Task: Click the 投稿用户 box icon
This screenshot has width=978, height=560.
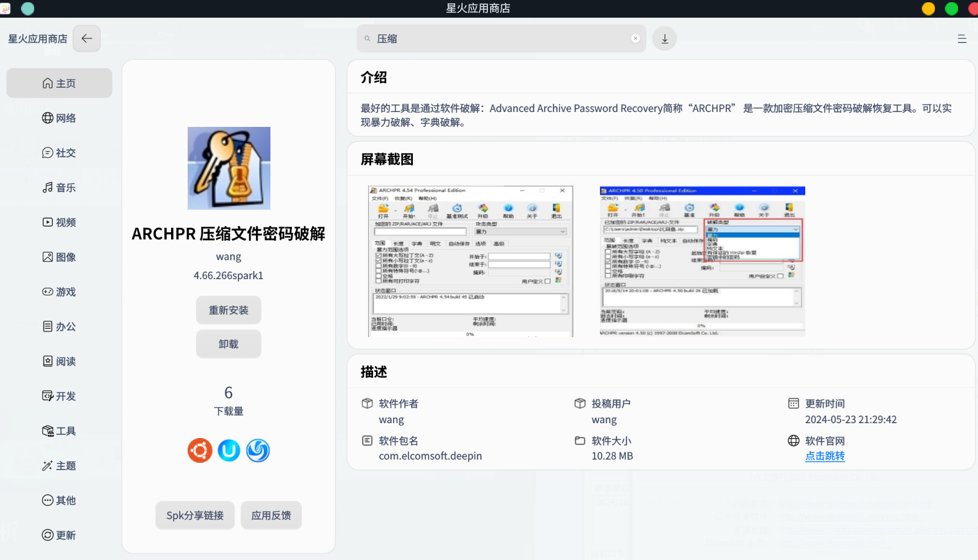Action: 580,403
